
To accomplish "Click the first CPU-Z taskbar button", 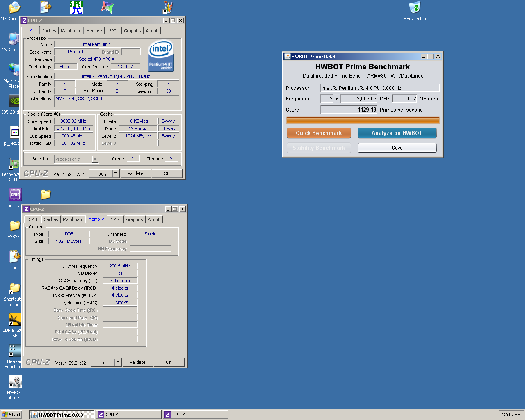I will click(129, 415).
